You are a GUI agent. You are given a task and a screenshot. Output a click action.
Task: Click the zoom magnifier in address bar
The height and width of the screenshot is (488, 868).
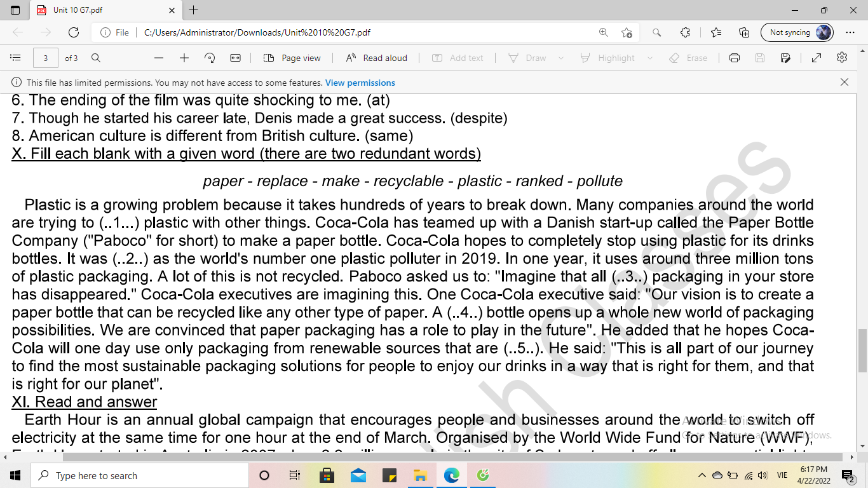(x=603, y=32)
